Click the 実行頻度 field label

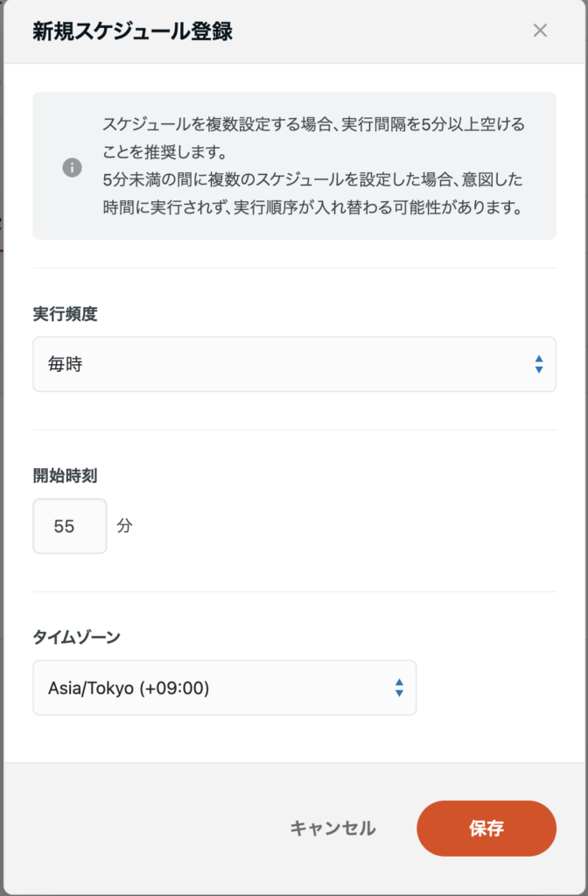[65, 314]
